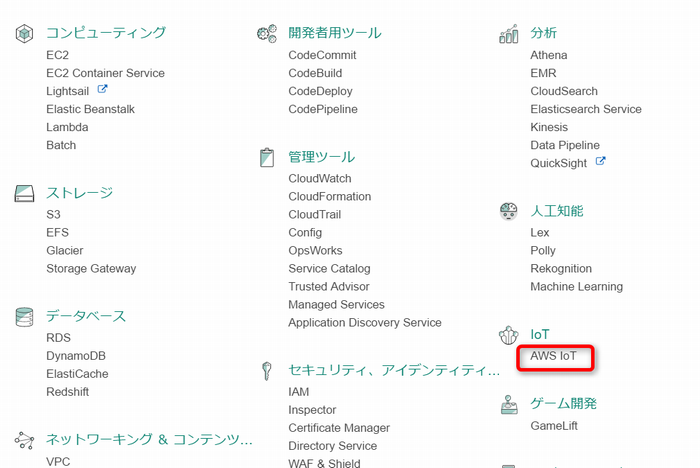This screenshot has width=700, height=468.
Task: Open the Redshift service
Action: (67, 392)
